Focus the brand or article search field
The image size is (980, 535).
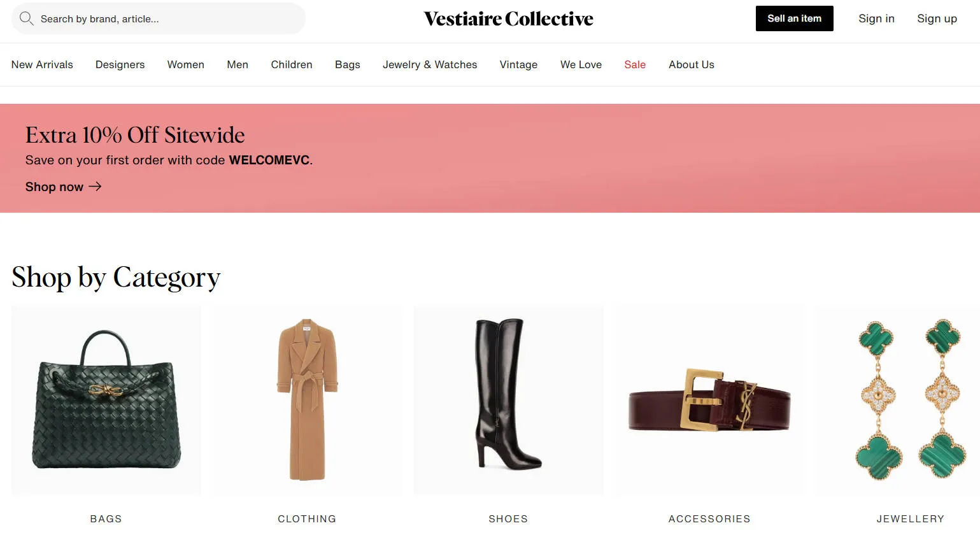(x=159, y=18)
